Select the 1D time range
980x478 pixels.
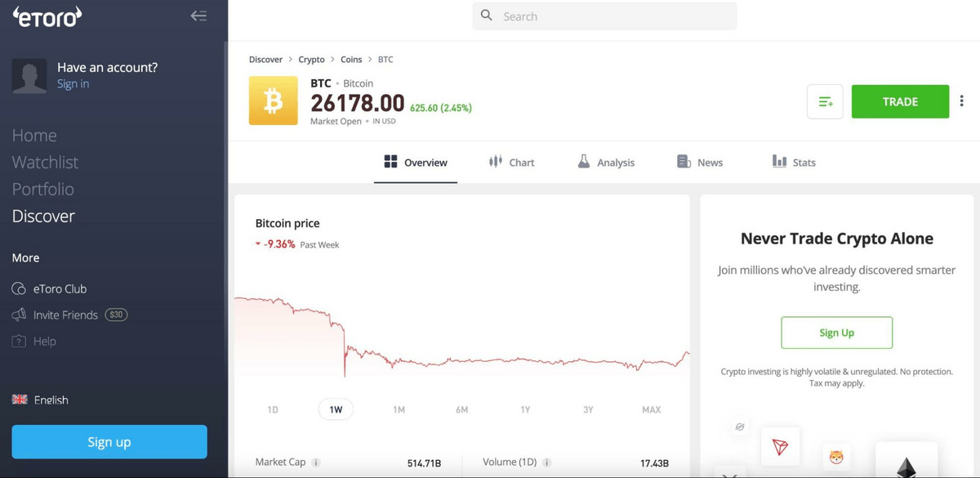point(273,409)
